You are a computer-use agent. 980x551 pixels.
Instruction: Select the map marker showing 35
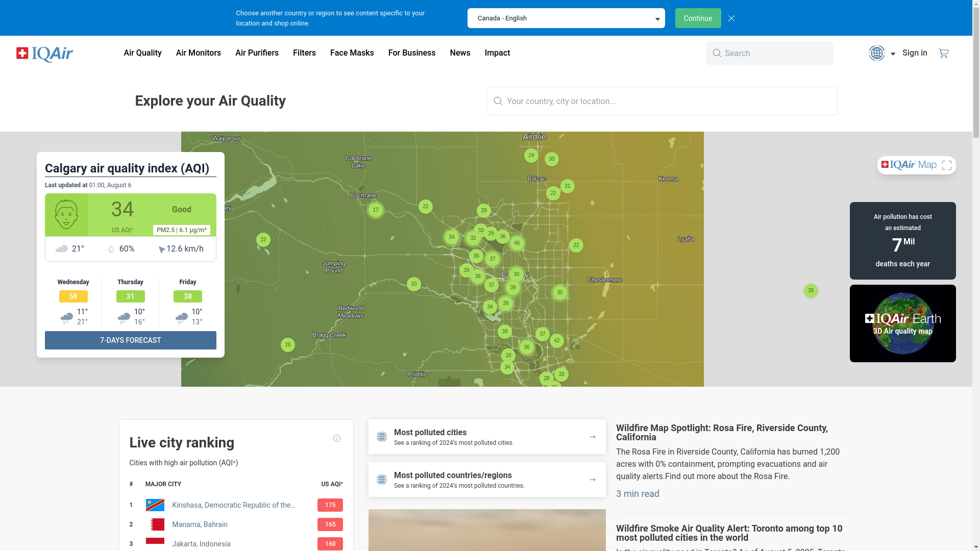coord(811,291)
